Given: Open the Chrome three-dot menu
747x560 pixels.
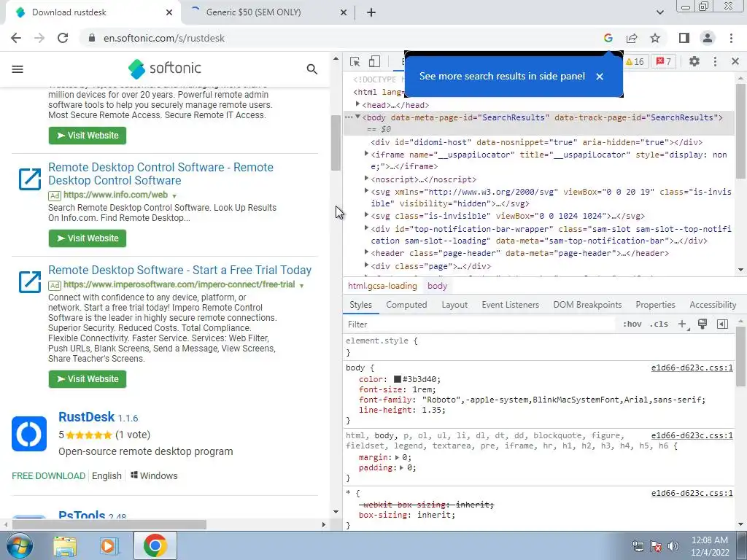Looking at the screenshot, I should 731,38.
